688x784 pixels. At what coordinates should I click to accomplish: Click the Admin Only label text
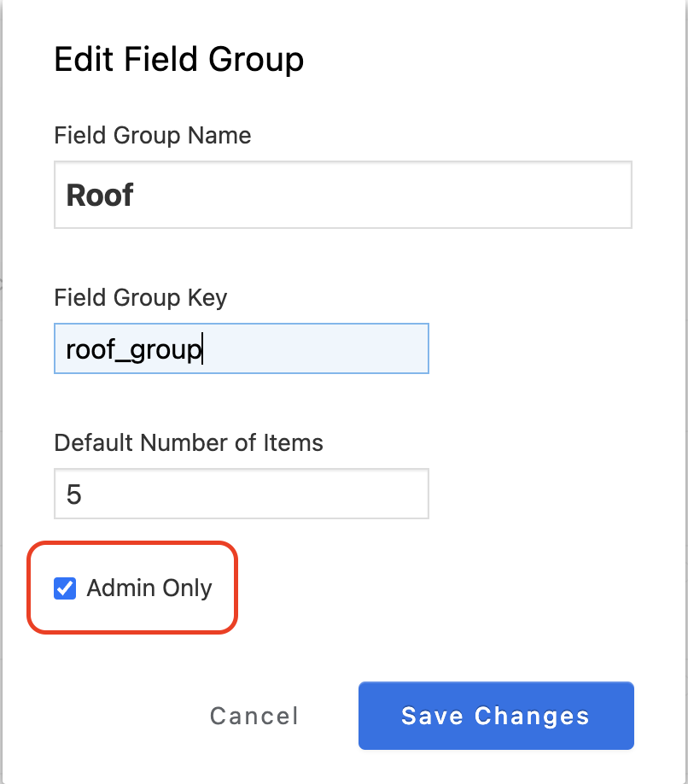[149, 588]
